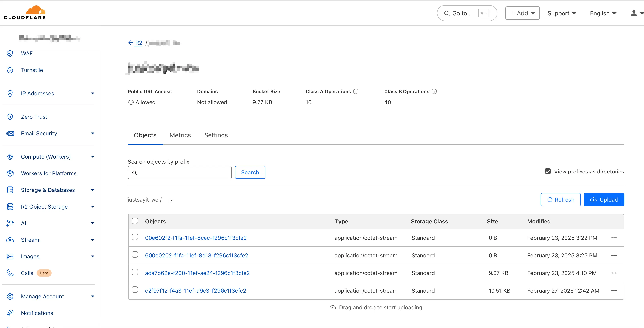Click the Zero Trust icon

(x=10, y=117)
